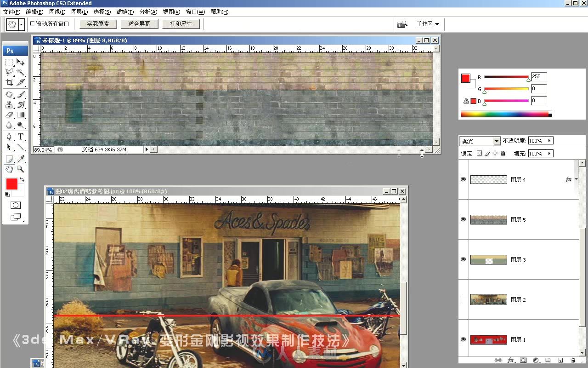Toggle lock image pixels
588x368 pixels.
point(487,153)
